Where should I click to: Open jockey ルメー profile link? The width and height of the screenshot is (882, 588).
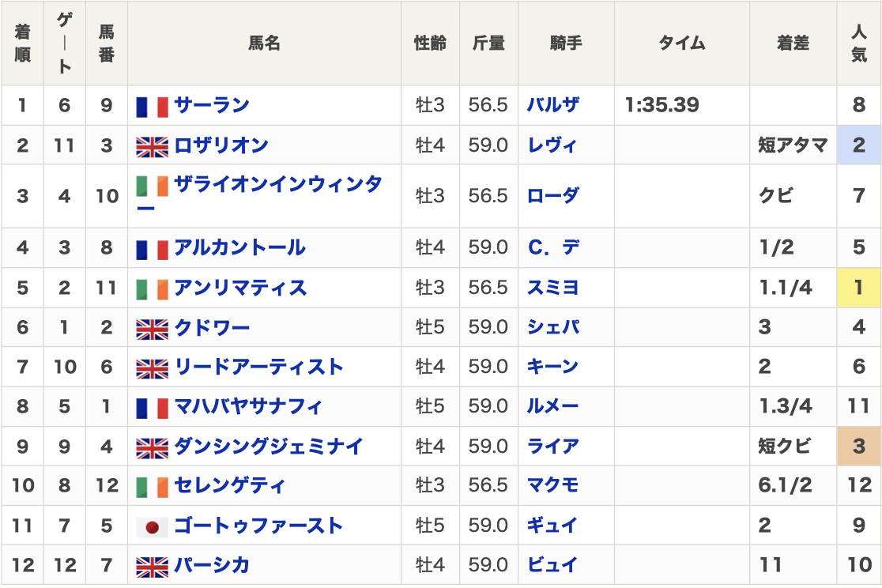553,407
